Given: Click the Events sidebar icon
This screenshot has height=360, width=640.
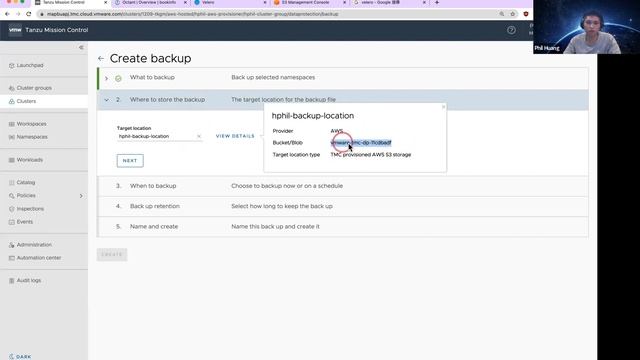Looking at the screenshot, I should point(11,222).
